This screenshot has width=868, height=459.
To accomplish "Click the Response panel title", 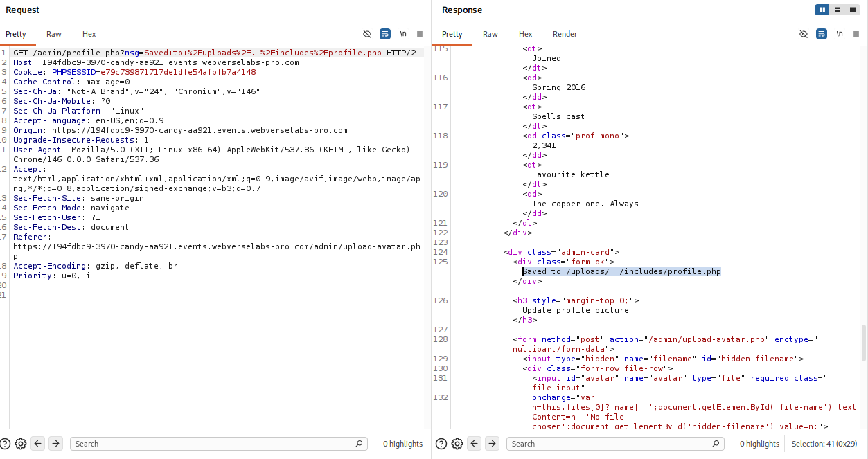I will click(x=462, y=10).
